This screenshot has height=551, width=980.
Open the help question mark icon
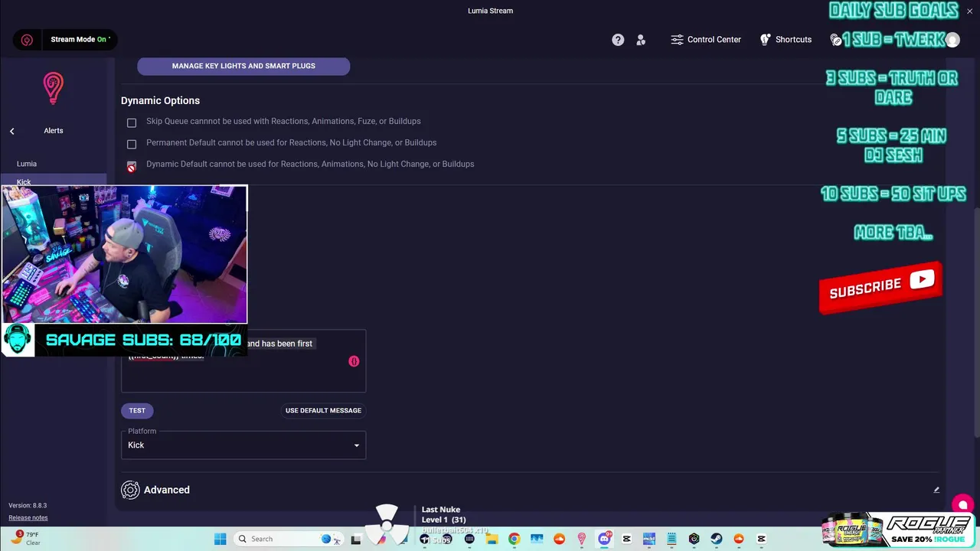pyautogui.click(x=618, y=40)
